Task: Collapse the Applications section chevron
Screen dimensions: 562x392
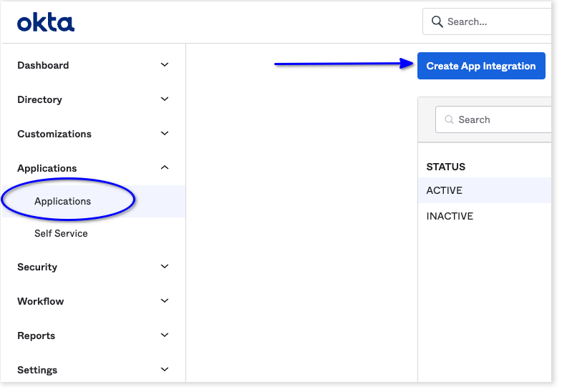Action: click(165, 168)
